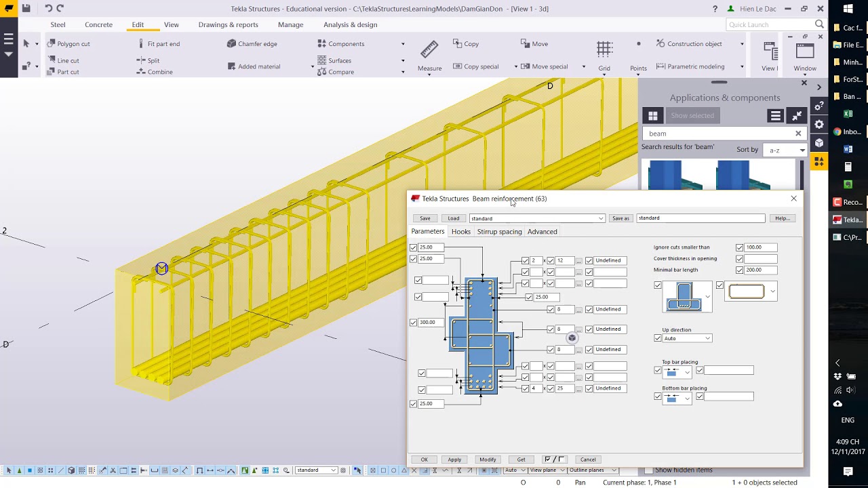868x488 pixels.
Task: Toggle the top 25.00 cover thickness checkbox
Action: point(413,247)
